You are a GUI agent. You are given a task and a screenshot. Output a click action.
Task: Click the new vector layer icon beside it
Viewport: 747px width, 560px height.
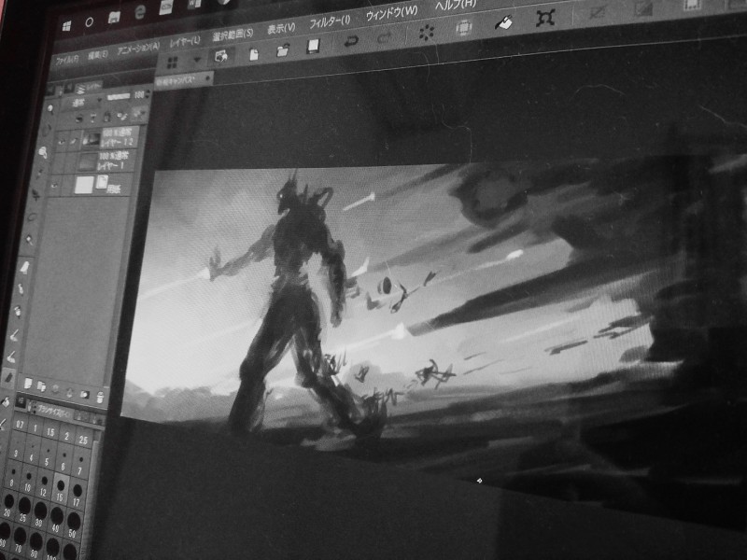[41, 386]
